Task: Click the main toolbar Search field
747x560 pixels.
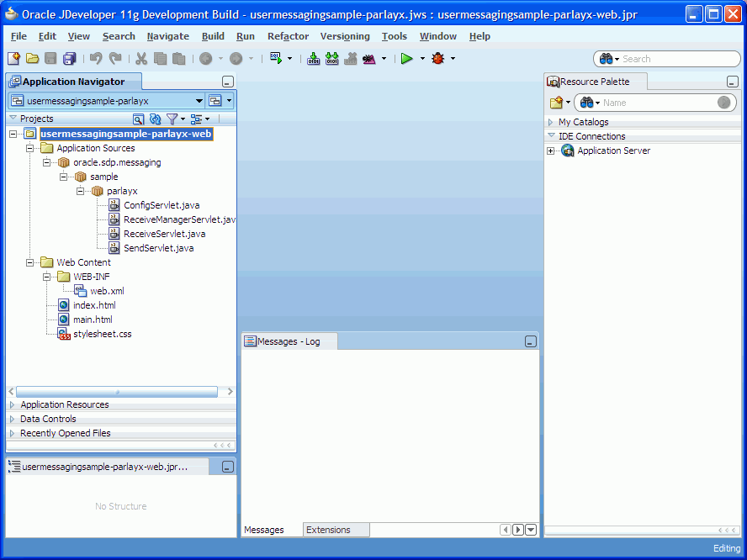Action: 667,59
